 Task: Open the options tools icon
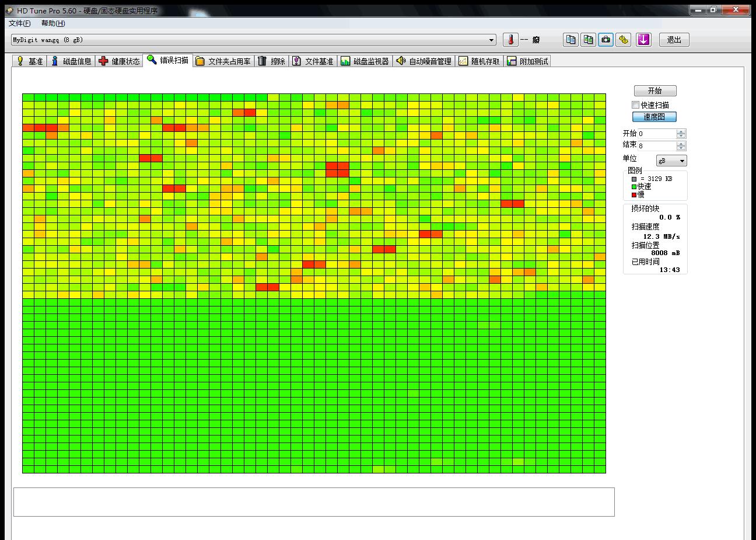pos(624,40)
